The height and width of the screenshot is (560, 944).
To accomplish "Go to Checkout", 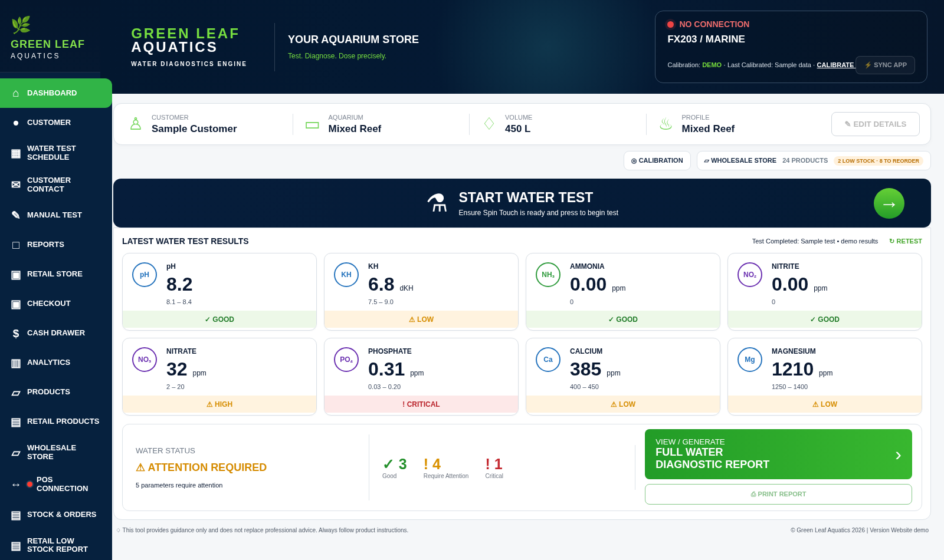I will 56,304.
